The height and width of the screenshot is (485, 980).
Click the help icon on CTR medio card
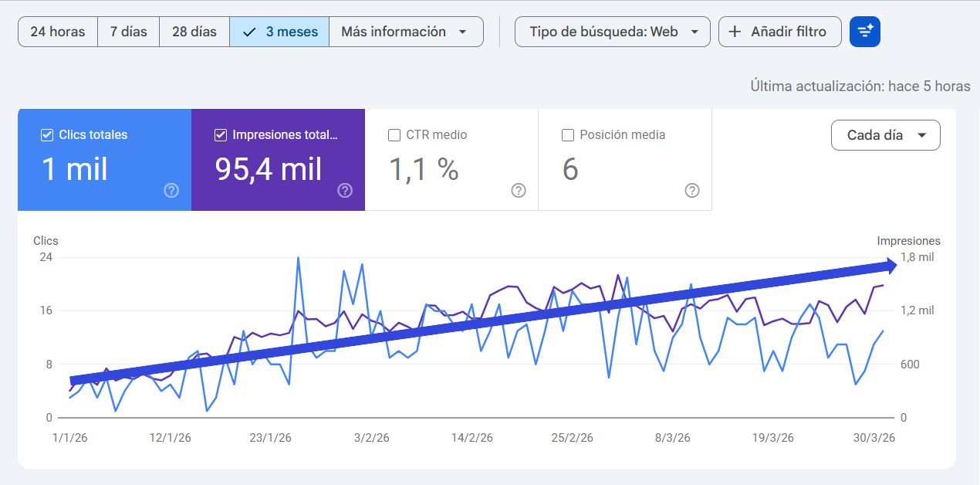518,191
